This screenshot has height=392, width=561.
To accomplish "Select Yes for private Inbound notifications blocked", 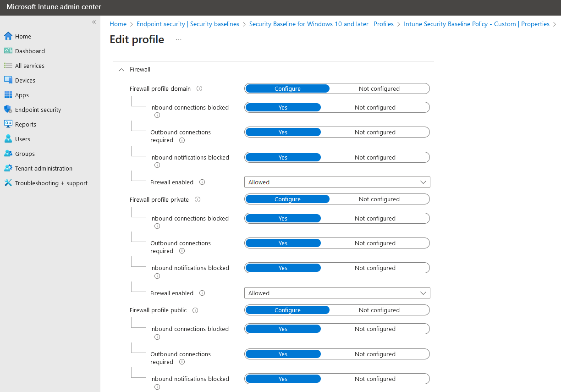I will [283, 268].
